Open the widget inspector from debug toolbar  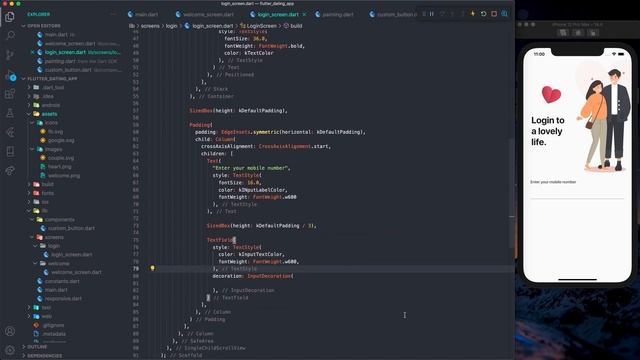click(x=504, y=14)
